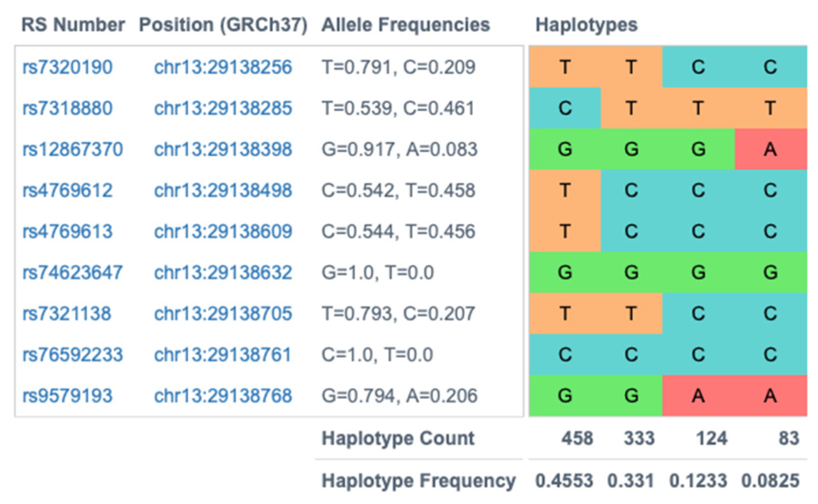Click haplotype frequency 0.1233

(698, 481)
